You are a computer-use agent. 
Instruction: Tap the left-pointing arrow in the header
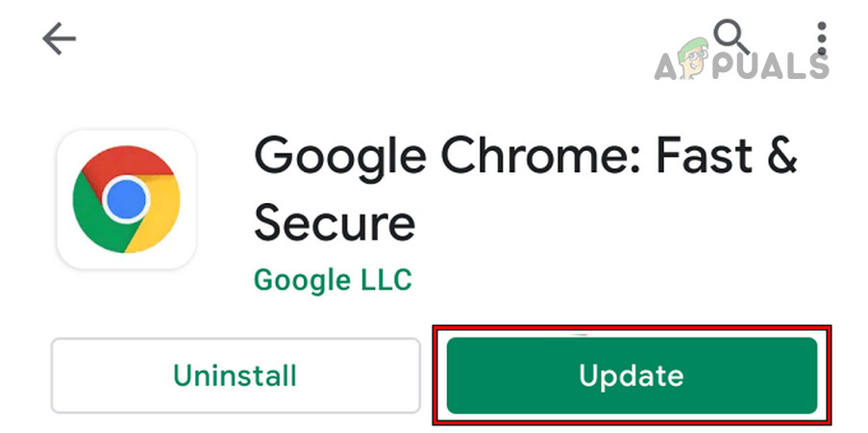60,39
